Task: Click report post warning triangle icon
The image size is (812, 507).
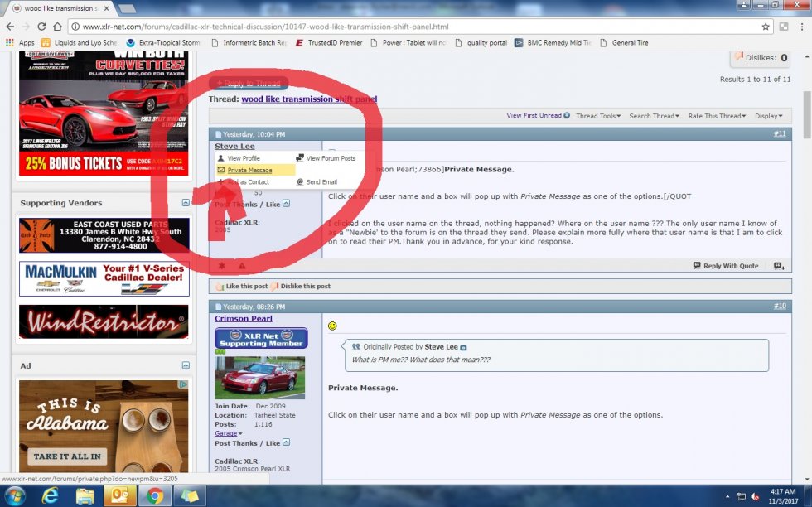Action: click(242, 266)
